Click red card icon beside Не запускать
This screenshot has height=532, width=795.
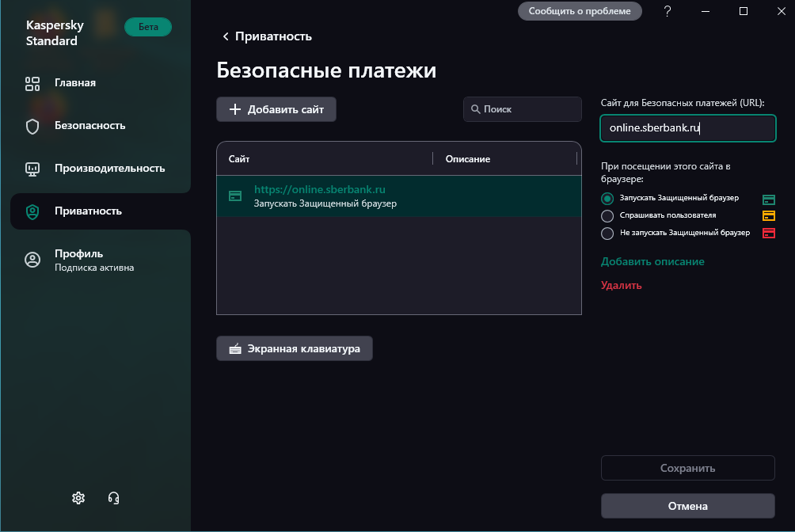click(769, 234)
